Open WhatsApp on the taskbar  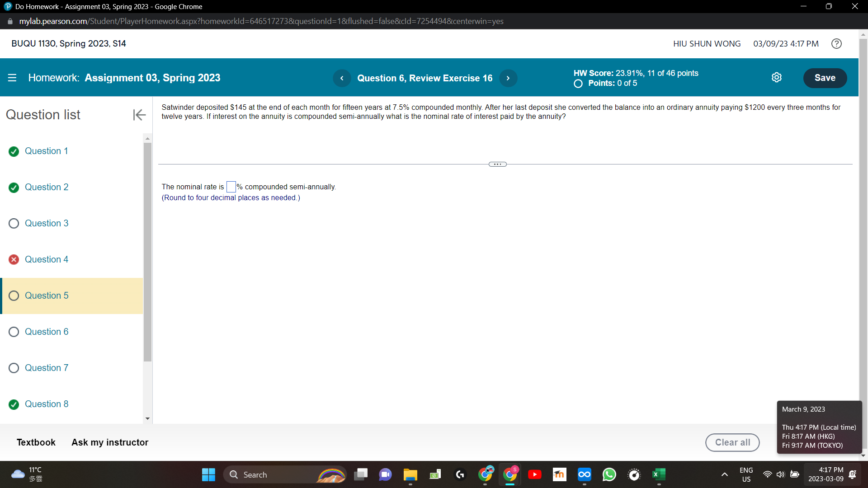click(x=609, y=474)
